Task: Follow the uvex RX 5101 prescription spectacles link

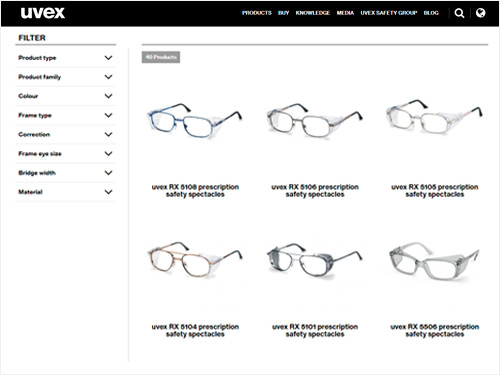Action: point(315,330)
